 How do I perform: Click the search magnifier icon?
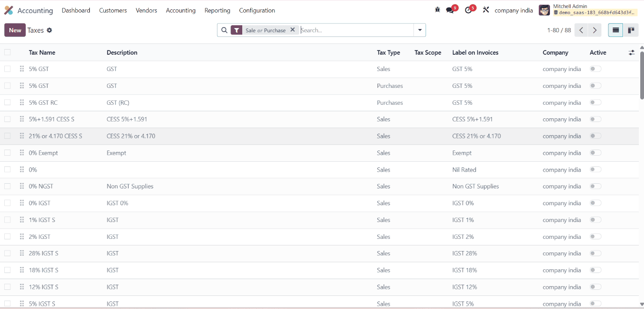click(224, 30)
